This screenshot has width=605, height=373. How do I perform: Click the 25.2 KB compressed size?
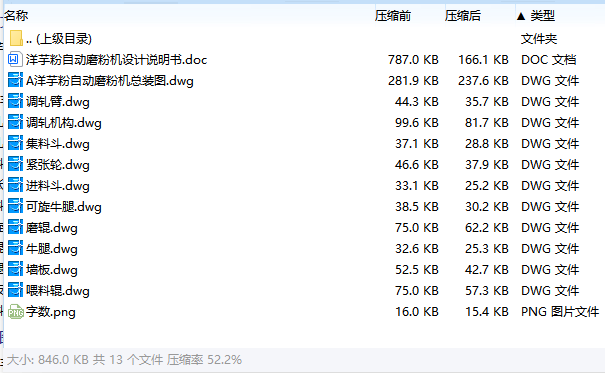click(x=487, y=186)
